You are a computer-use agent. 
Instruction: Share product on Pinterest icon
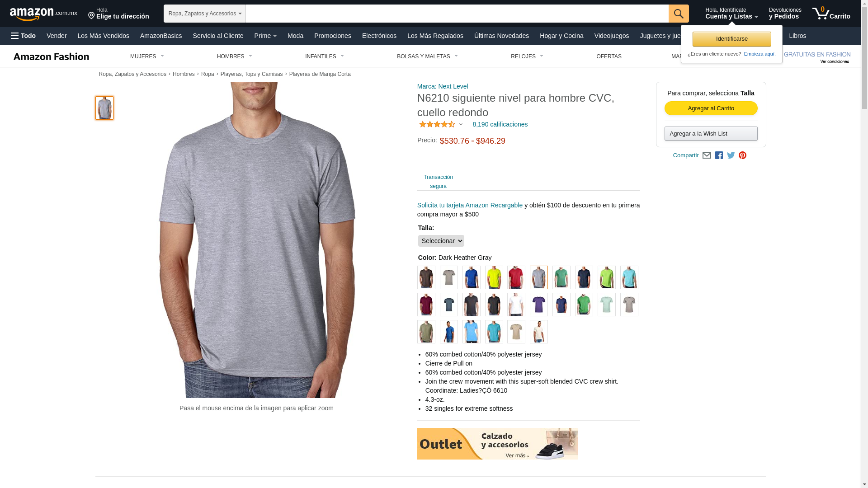tap(742, 155)
